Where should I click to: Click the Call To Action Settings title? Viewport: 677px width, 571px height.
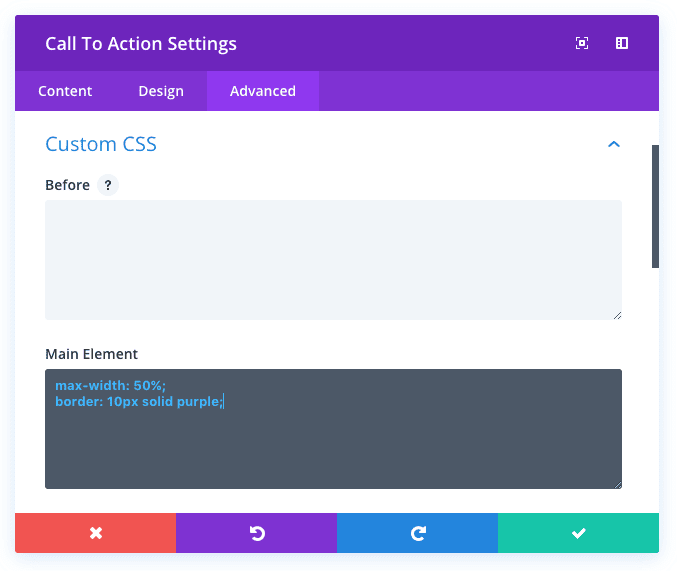pyautogui.click(x=141, y=44)
